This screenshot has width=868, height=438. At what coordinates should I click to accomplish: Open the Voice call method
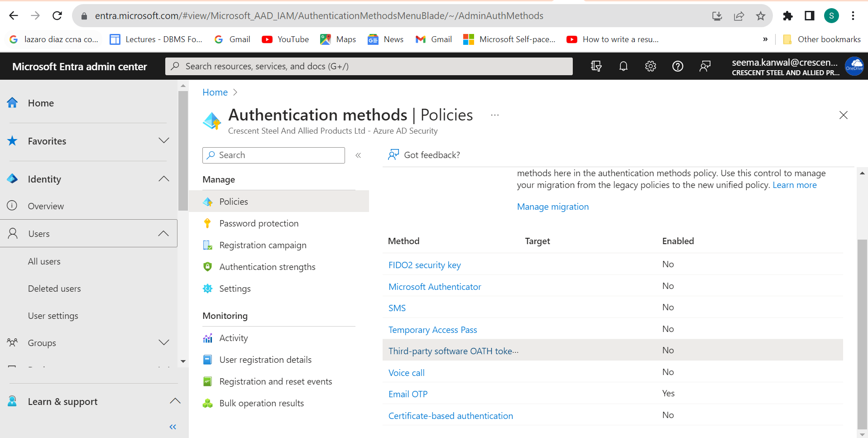[x=407, y=373]
